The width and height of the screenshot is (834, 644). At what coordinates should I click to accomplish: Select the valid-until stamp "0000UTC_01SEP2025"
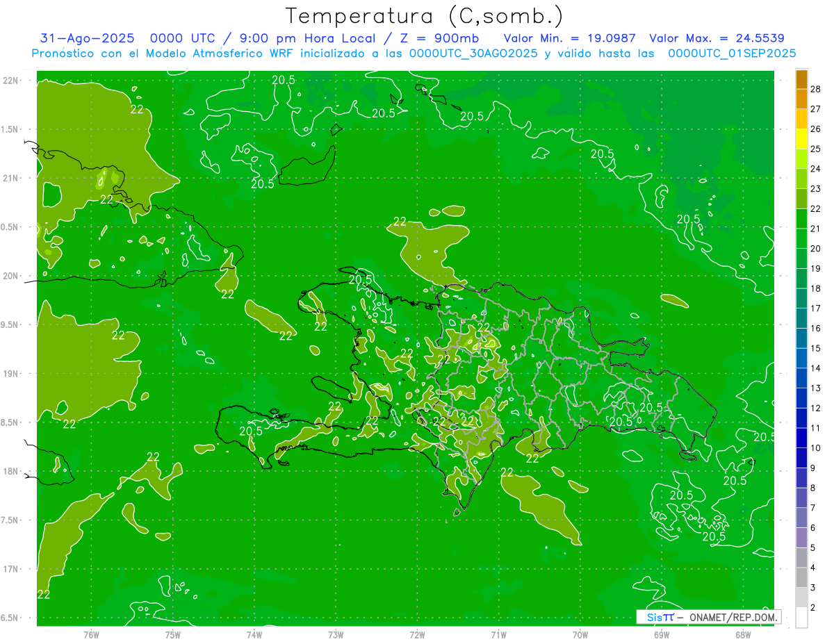(x=732, y=53)
